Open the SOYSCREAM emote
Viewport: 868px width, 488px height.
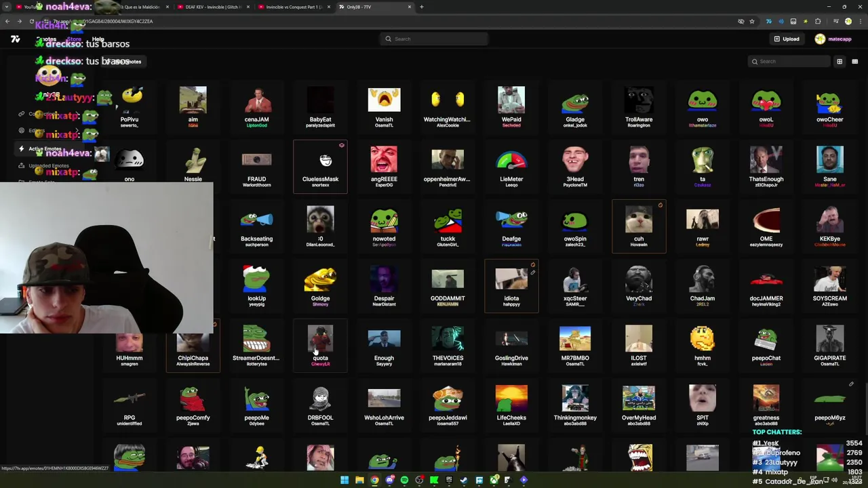point(830,286)
